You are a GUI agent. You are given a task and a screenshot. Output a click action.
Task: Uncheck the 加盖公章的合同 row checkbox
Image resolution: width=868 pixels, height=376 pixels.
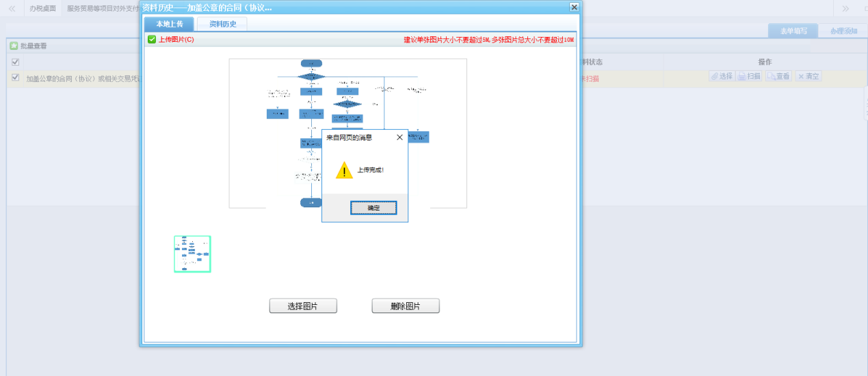pos(15,78)
